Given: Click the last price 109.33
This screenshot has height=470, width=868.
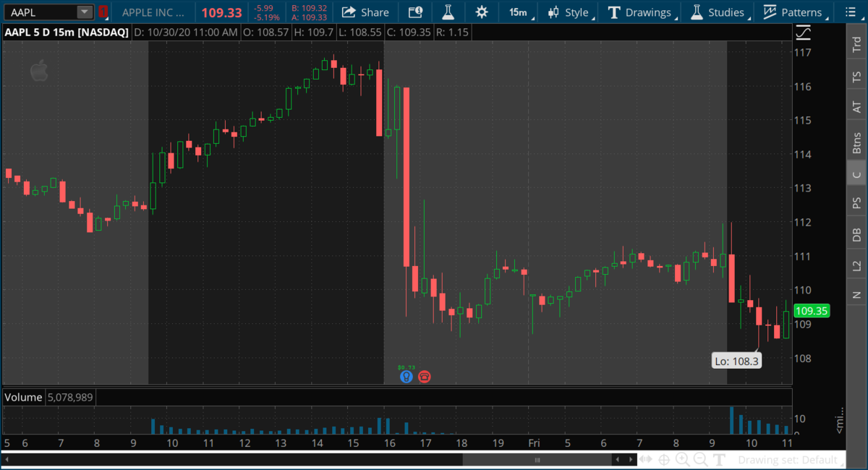Looking at the screenshot, I should coord(221,12).
